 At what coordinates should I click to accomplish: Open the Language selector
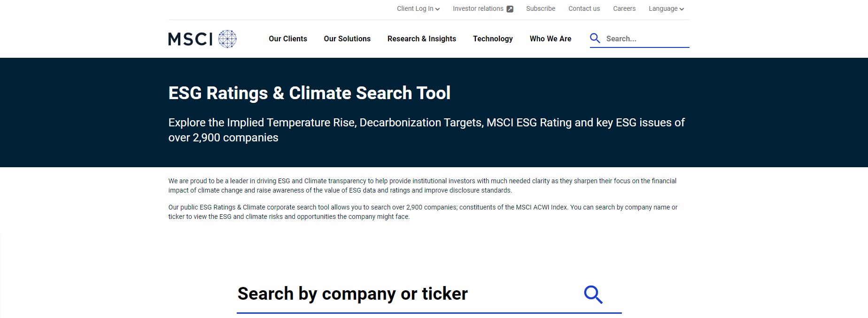pyautogui.click(x=663, y=8)
